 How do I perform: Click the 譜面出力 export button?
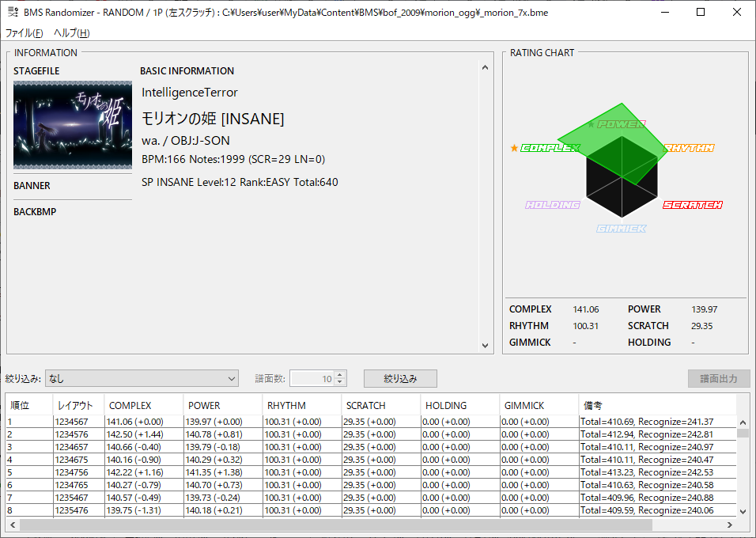coord(719,379)
